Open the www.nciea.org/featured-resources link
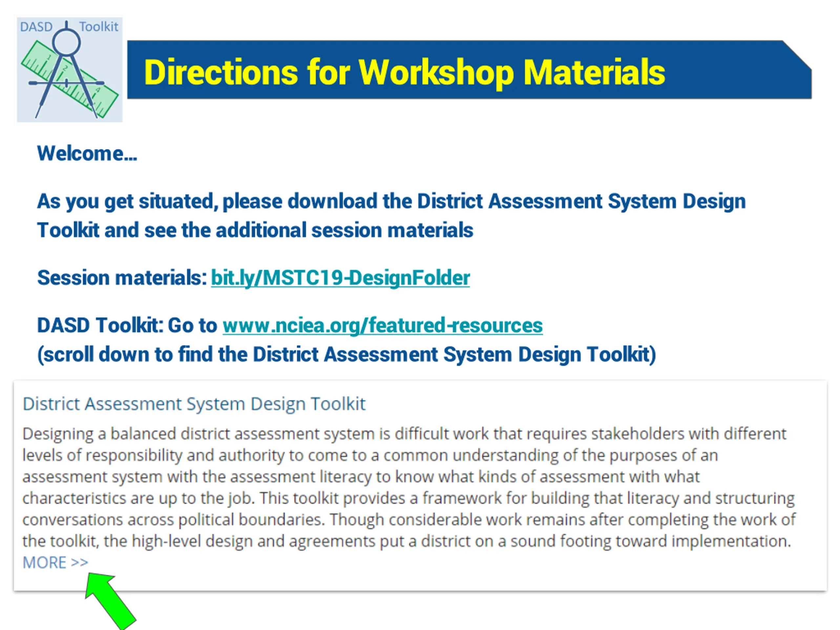The height and width of the screenshot is (630, 840). coord(382,325)
